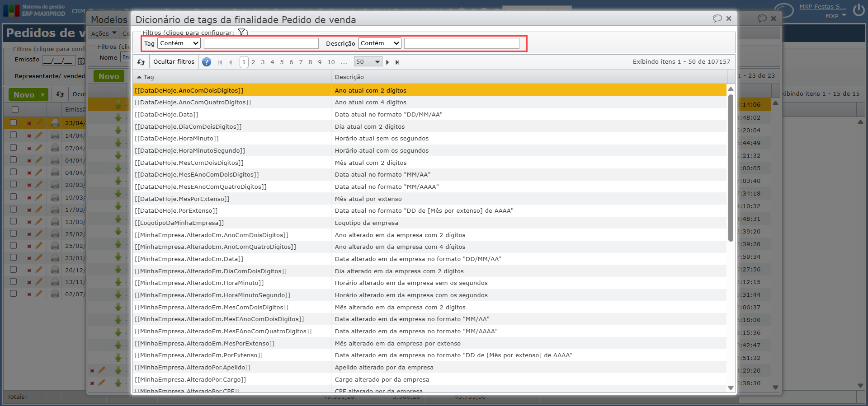868x406 pixels.
Task: Toggle the select-all checkbox in the orders grid header
Action: click(15, 109)
